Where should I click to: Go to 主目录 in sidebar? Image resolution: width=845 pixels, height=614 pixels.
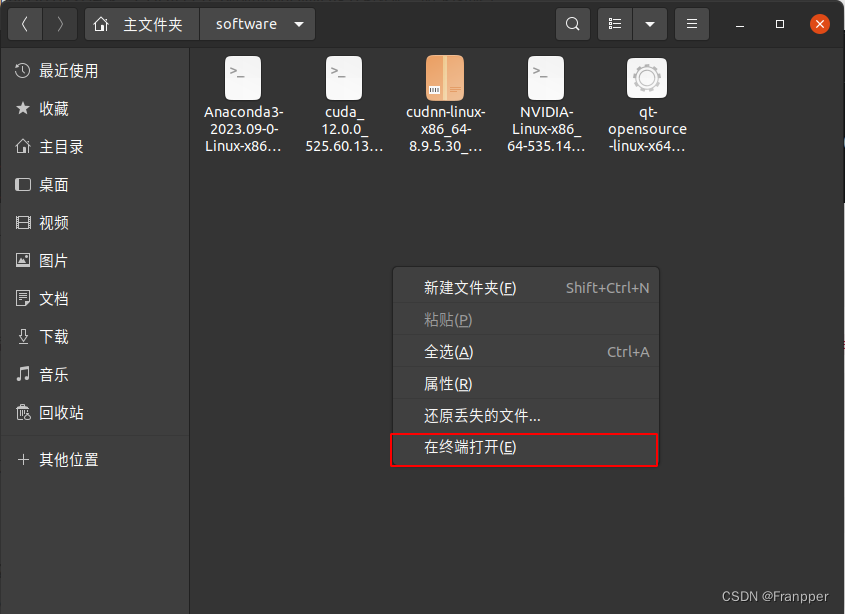95,147
